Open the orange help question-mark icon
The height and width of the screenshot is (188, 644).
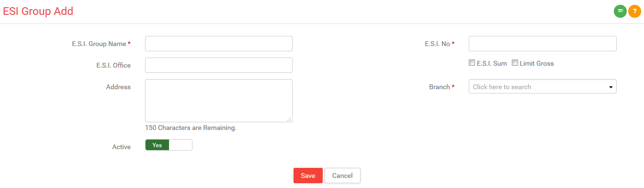click(634, 11)
